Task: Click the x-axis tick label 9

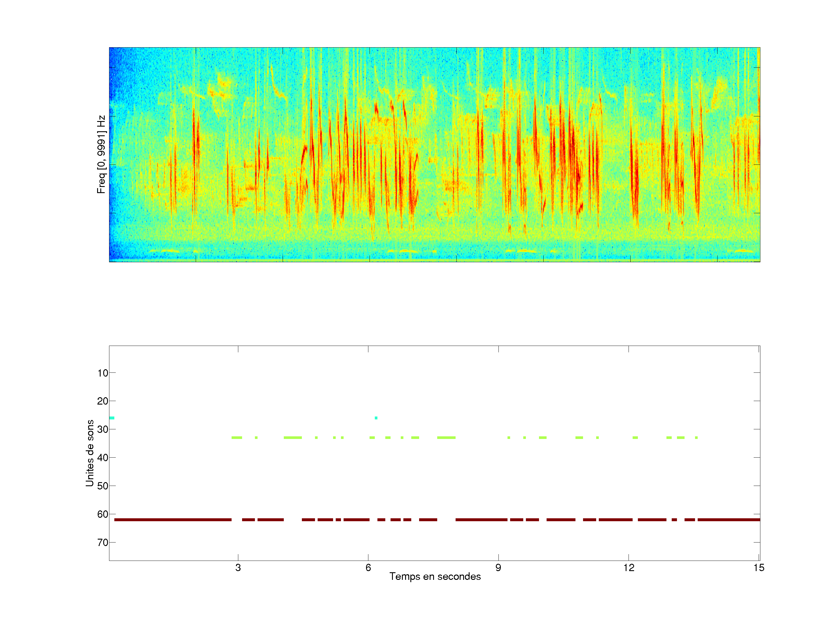Action: point(498,567)
